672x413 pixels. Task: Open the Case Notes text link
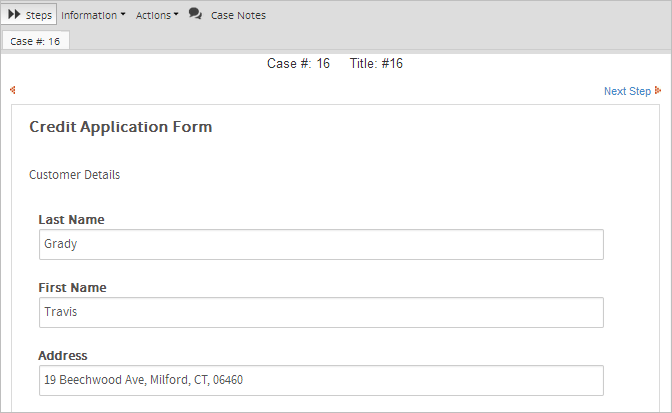tap(238, 15)
